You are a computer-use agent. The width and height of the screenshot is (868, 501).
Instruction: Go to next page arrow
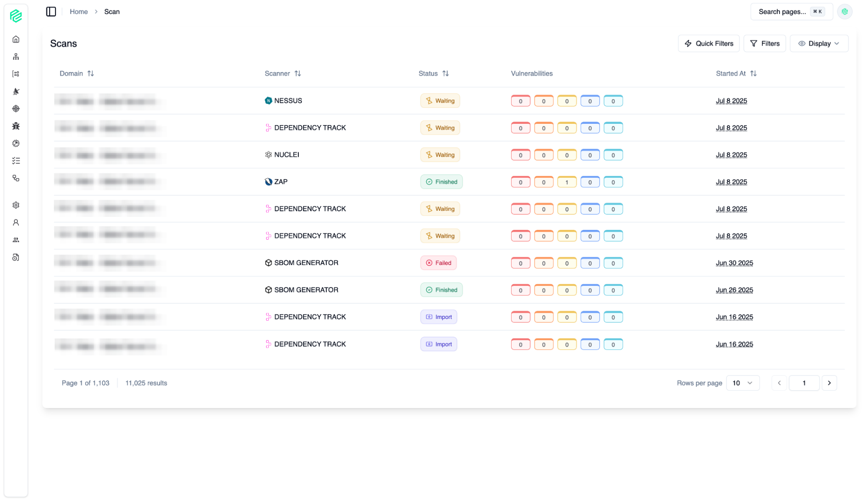tap(829, 383)
